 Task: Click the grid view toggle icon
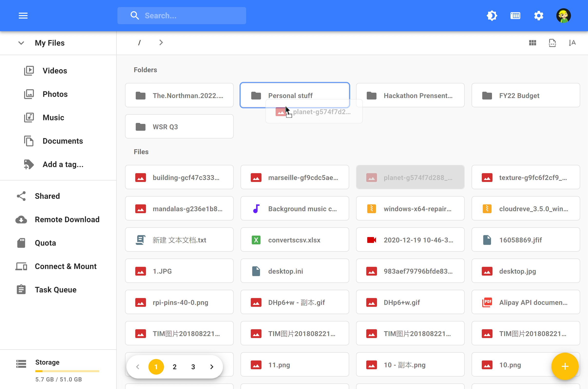point(532,42)
